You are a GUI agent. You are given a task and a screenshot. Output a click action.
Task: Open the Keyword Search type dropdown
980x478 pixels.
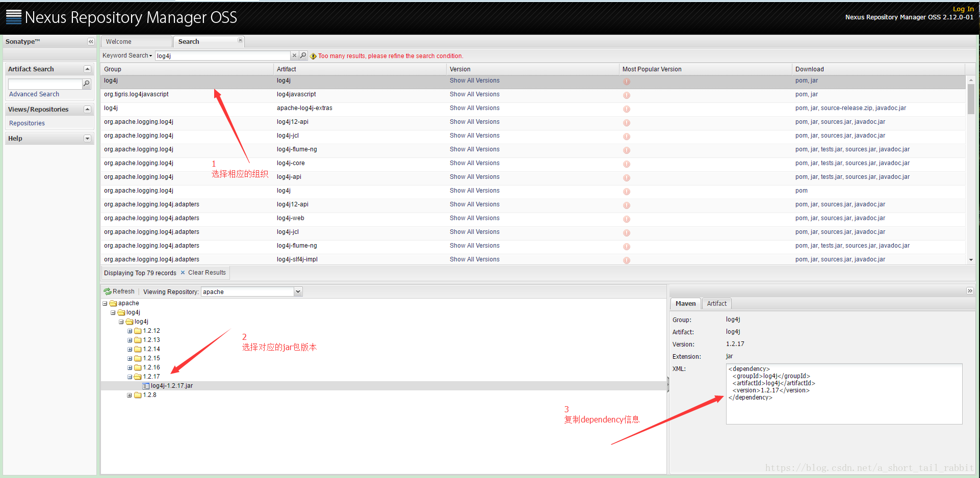[x=127, y=56]
